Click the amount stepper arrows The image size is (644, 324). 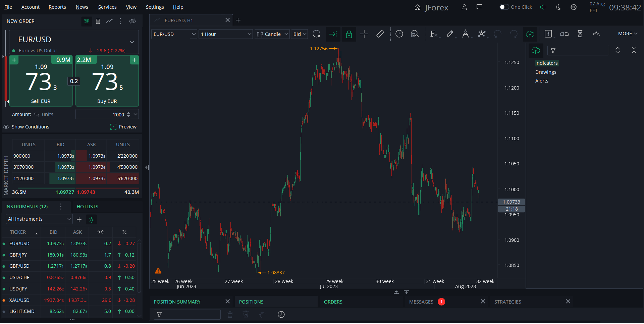[128, 115]
